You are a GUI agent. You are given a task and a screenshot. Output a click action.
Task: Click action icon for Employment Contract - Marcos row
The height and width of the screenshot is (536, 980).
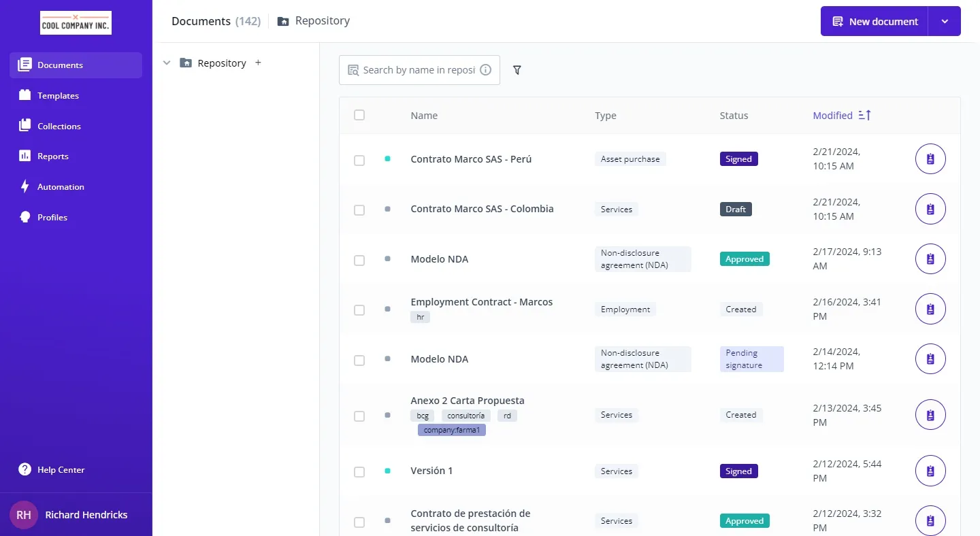tap(930, 309)
